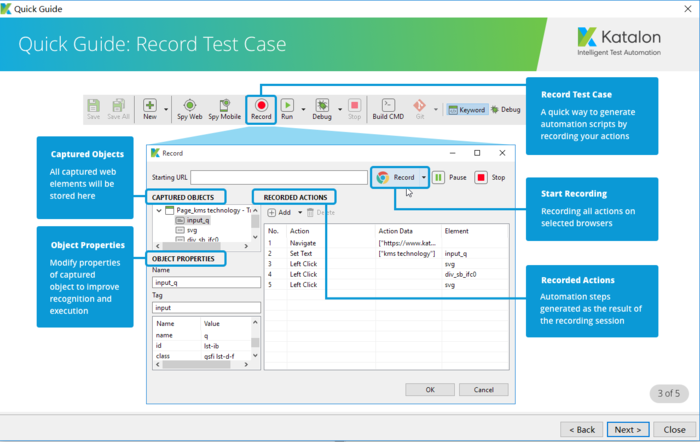Screen dimensions: 700x442
Task: Click the red Record toolbar icon
Action: click(x=261, y=105)
